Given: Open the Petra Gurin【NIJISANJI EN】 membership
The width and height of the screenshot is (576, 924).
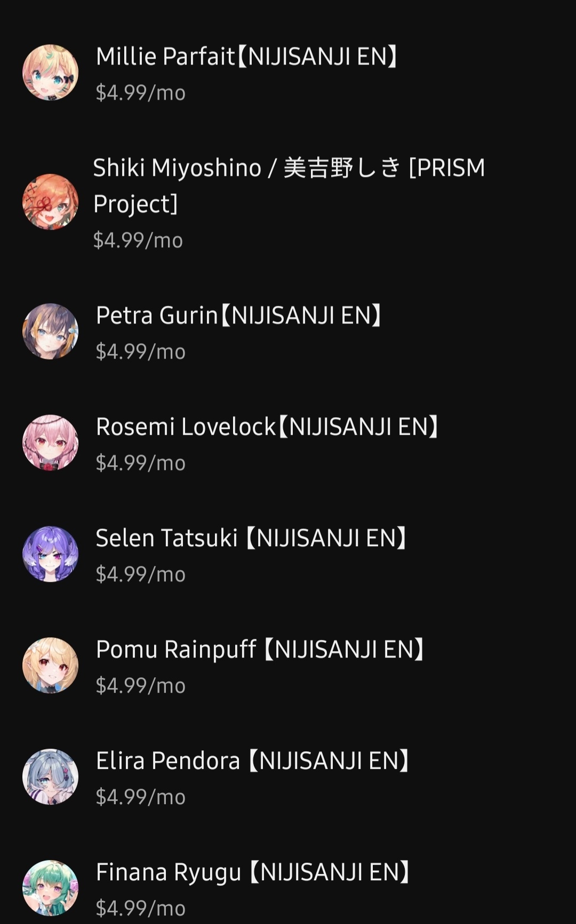Looking at the screenshot, I should pyautogui.click(x=288, y=332).
